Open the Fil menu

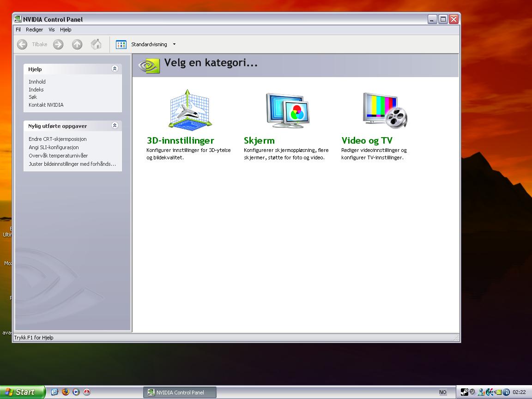18,30
